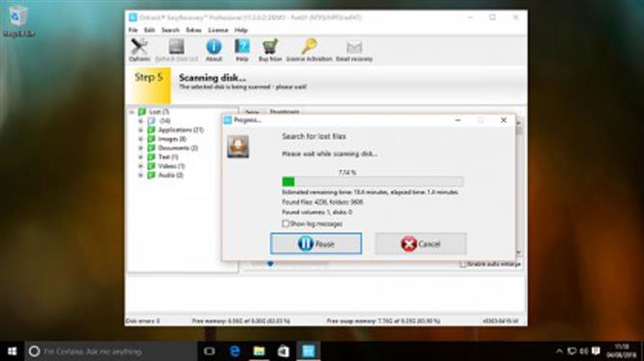
Task: Launch Microsoft Edge from the taskbar
Action: pos(235,351)
